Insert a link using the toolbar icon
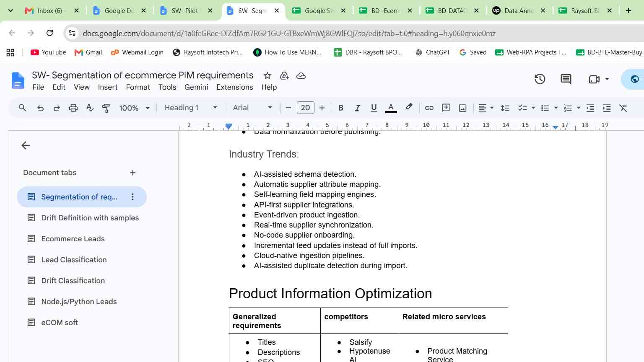644x362 pixels. (429, 108)
